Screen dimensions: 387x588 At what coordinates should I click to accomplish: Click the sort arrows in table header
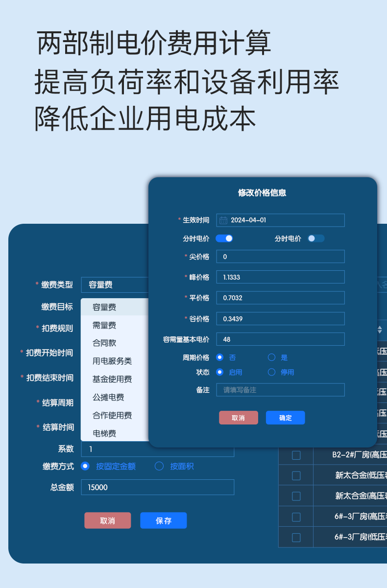click(x=379, y=329)
